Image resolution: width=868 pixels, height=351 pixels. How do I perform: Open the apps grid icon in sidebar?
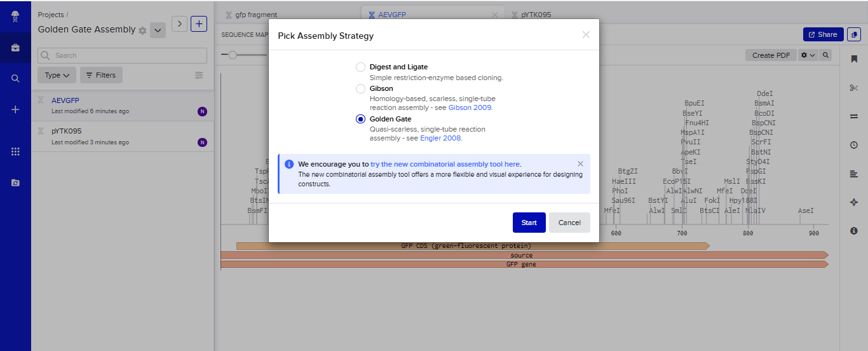click(15, 151)
